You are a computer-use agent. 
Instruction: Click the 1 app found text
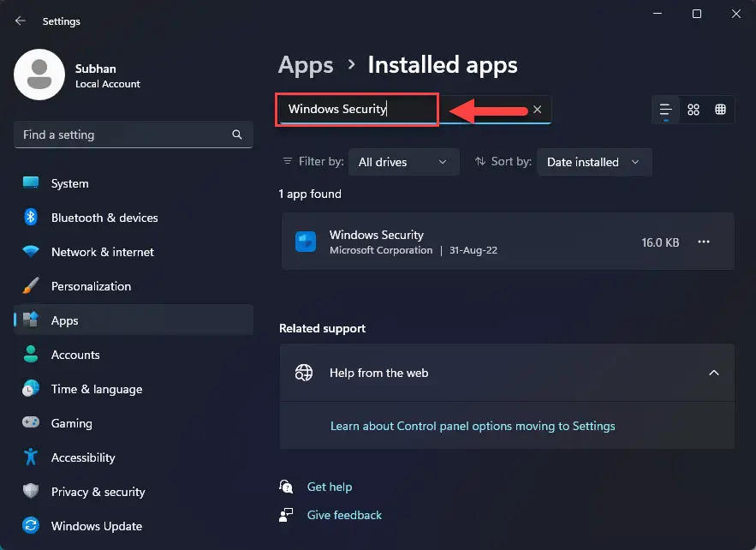[310, 194]
